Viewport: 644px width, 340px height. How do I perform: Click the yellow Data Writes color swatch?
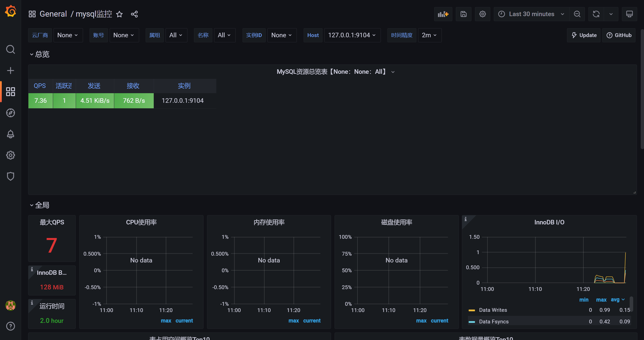point(472,310)
